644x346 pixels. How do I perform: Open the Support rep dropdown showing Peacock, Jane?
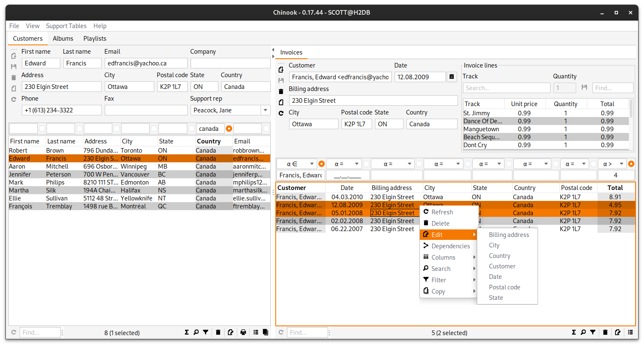[265, 110]
